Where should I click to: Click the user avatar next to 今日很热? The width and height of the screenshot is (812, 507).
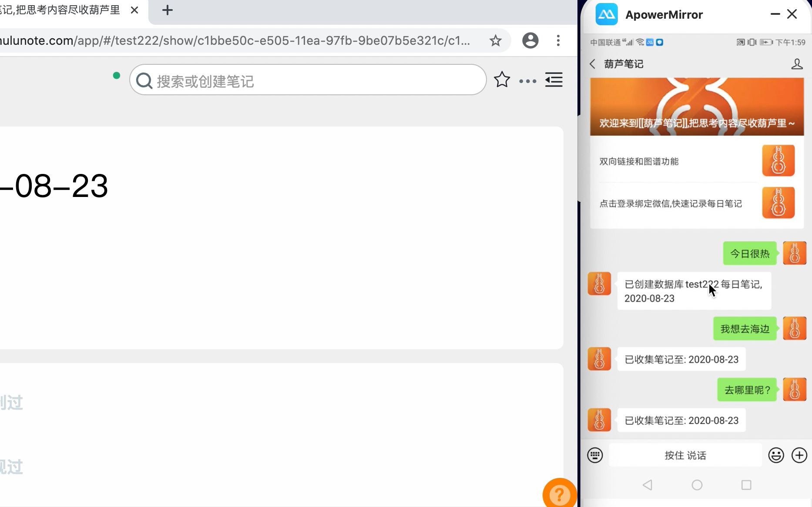click(x=795, y=253)
